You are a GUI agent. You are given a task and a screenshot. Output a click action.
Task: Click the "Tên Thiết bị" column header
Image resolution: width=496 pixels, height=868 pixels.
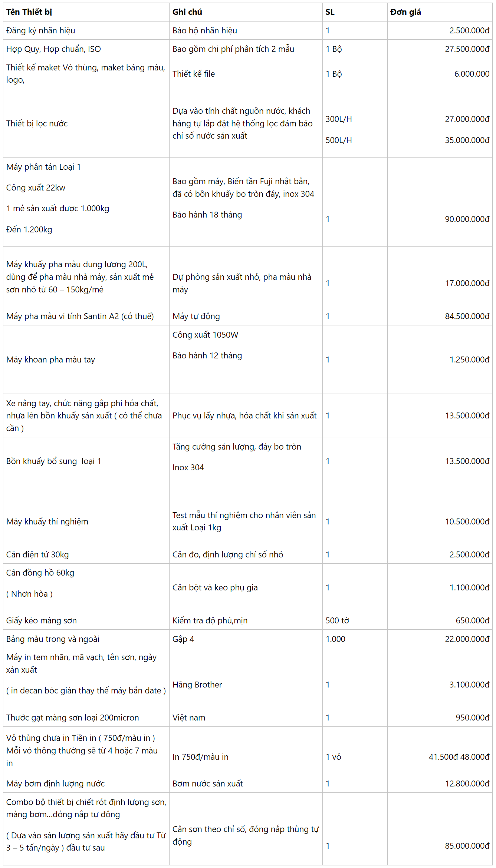pyautogui.click(x=29, y=12)
